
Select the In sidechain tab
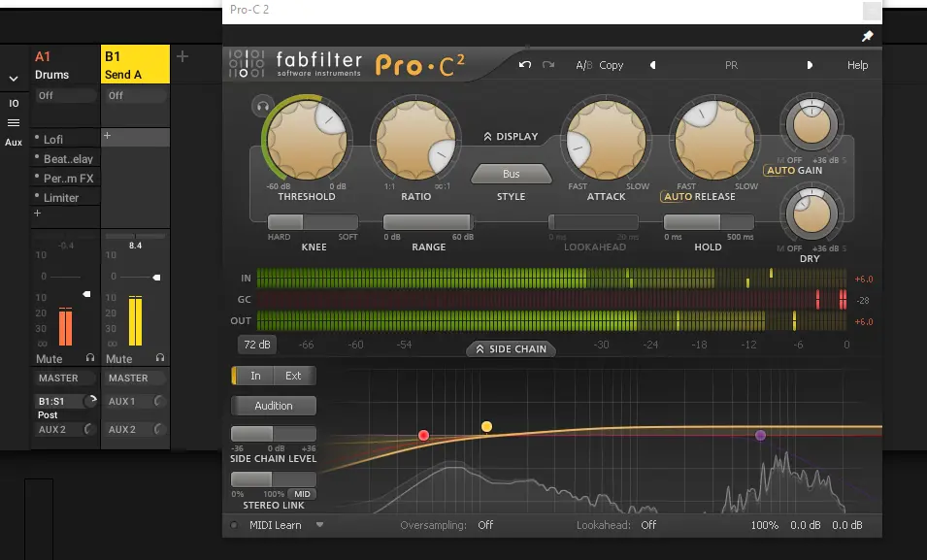coord(255,376)
